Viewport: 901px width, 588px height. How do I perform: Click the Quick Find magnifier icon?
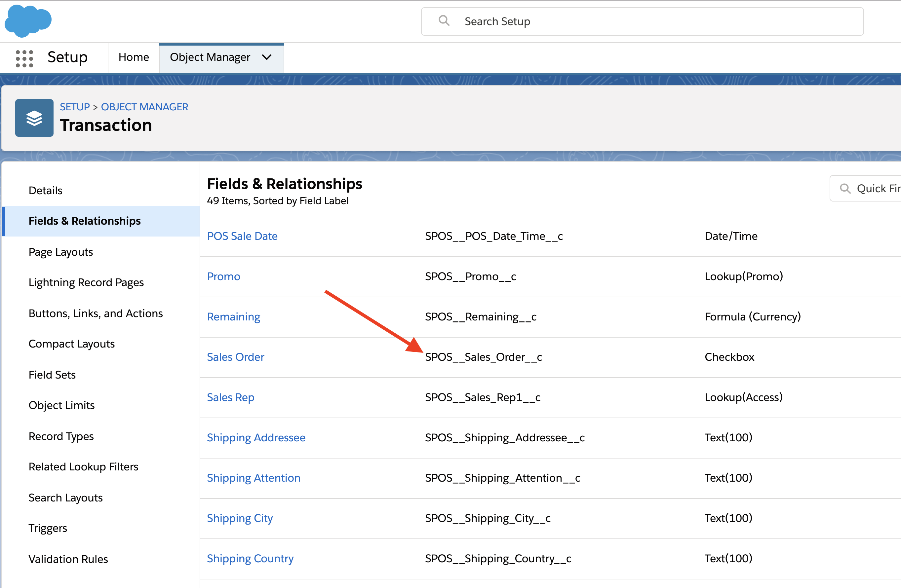[x=845, y=188]
